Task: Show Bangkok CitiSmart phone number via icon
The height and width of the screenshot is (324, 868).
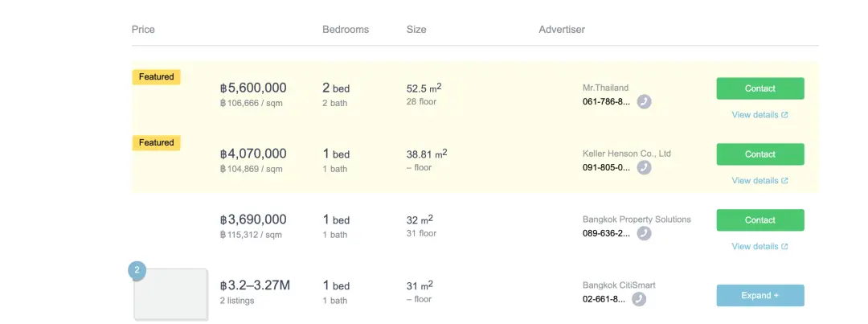Action: tap(639, 299)
